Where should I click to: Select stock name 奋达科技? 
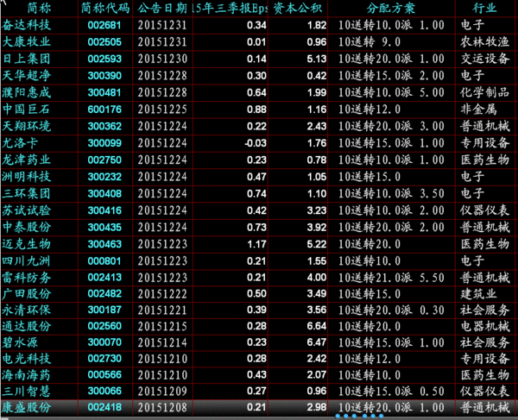click(26, 25)
